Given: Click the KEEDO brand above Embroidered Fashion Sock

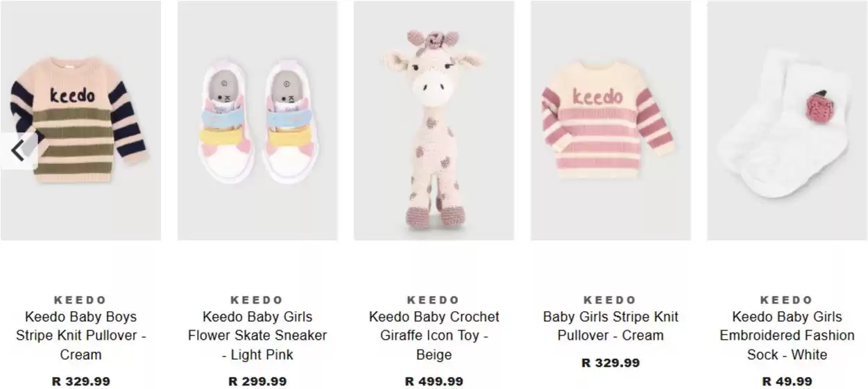Looking at the screenshot, I should pyautogui.click(x=786, y=300).
